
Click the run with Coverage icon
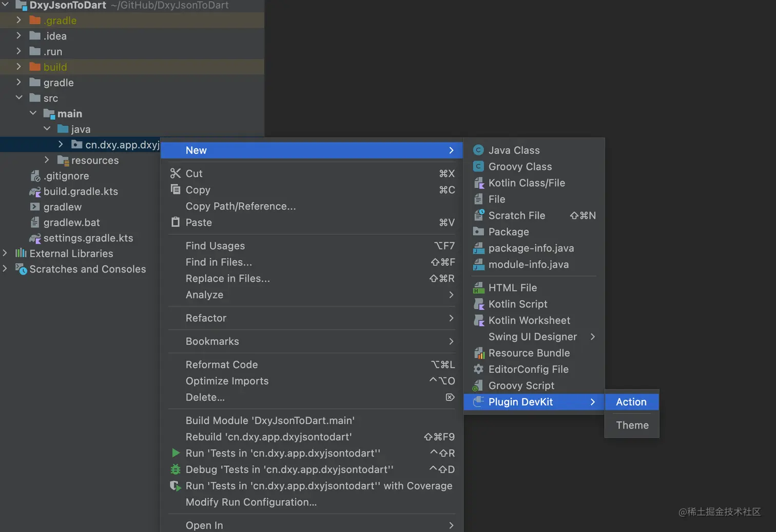point(175,486)
